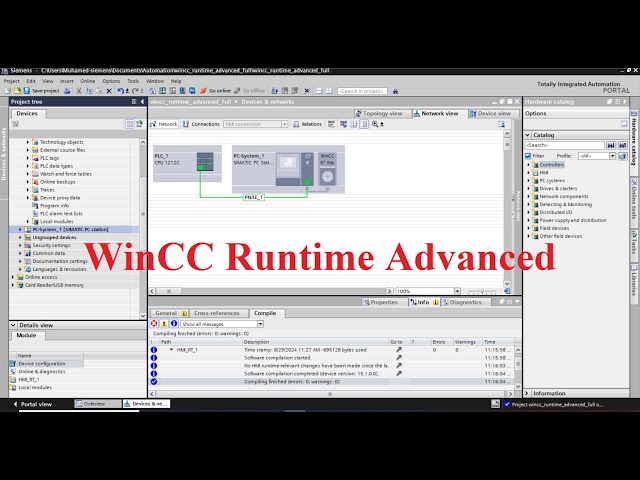This screenshot has width=640, height=480.
Task: Click the Save project button
Action: 41,91
